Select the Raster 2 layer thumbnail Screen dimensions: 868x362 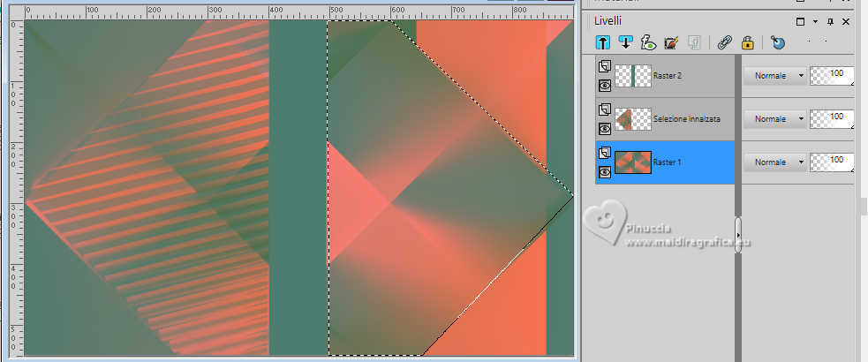633,76
